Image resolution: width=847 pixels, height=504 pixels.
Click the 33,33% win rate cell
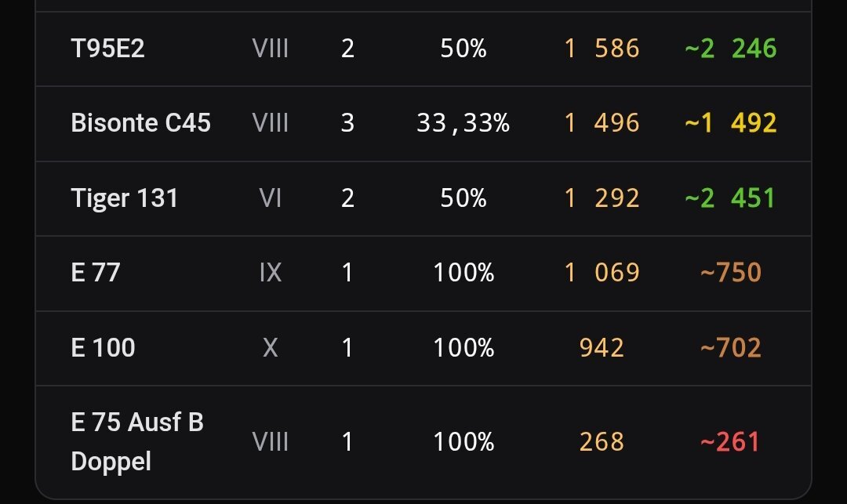[463, 123]
